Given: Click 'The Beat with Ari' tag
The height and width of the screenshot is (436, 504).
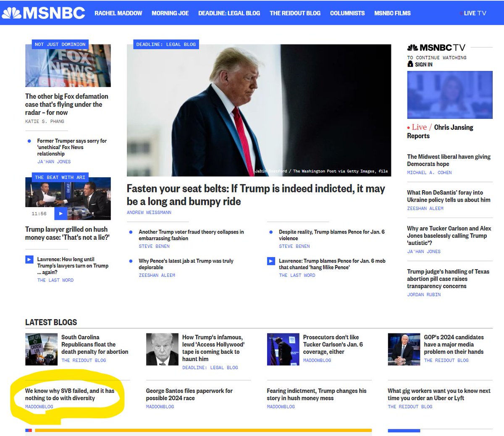Looking at the screenshot, I should point(60,177).
